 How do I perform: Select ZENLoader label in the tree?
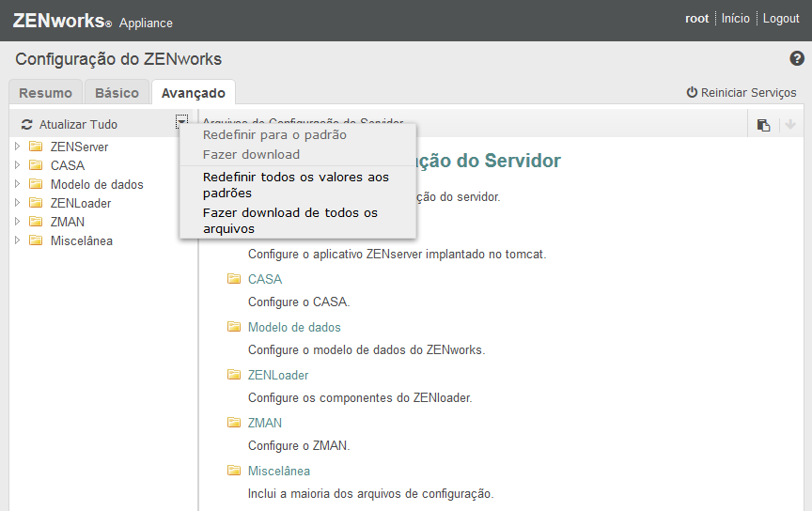pyautogui.click(x=81, y=203)
